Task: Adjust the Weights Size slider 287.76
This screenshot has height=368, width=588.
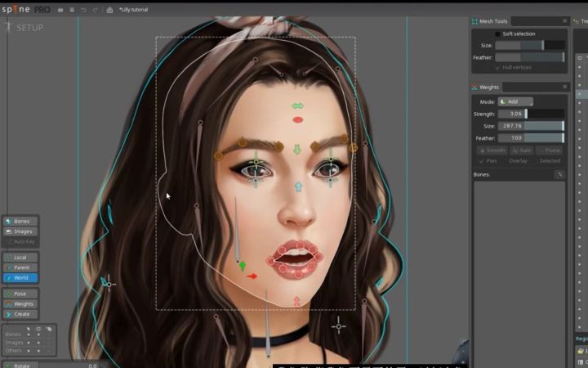Action: [531, 126]
